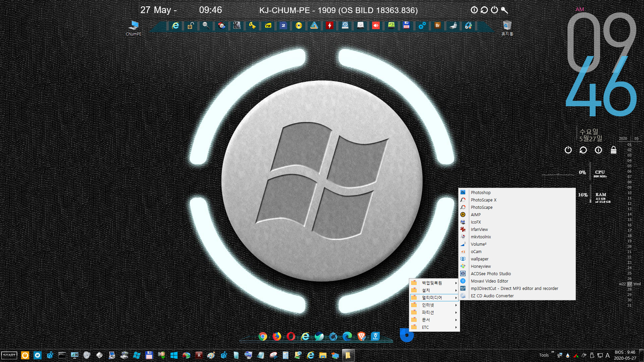Click the Tools toolbar label on taskbar
644x362 pixels.
(x=544, y=355)
